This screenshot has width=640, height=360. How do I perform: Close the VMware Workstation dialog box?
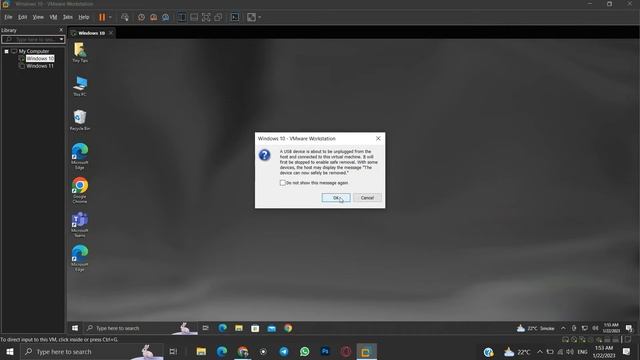click(x=378, y=138)
